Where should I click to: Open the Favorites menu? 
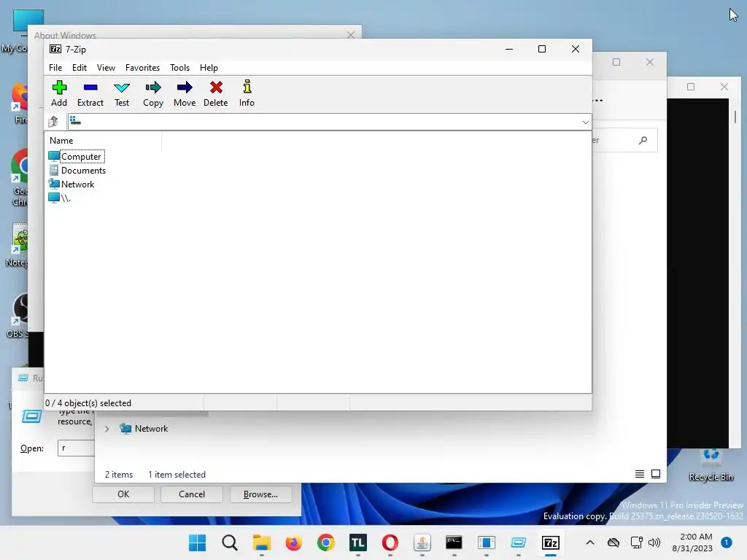click(x=142, y=68)
